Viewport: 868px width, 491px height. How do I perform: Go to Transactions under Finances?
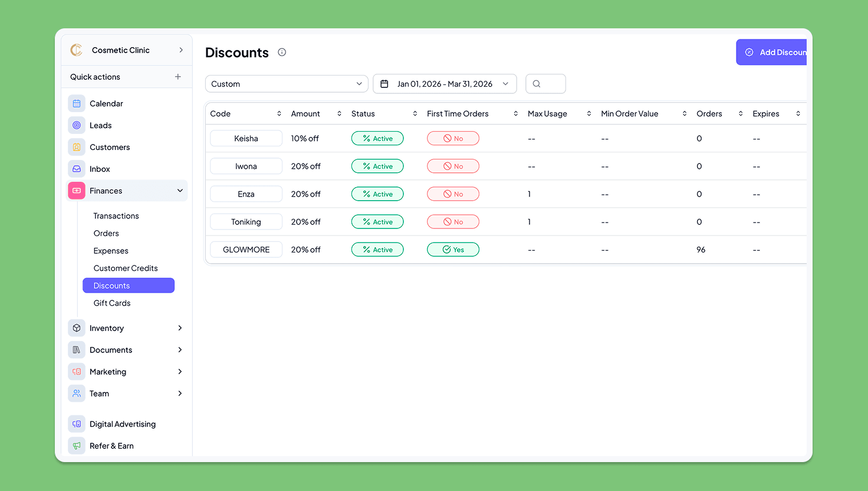pyautogui.click(x=116, y=216)
